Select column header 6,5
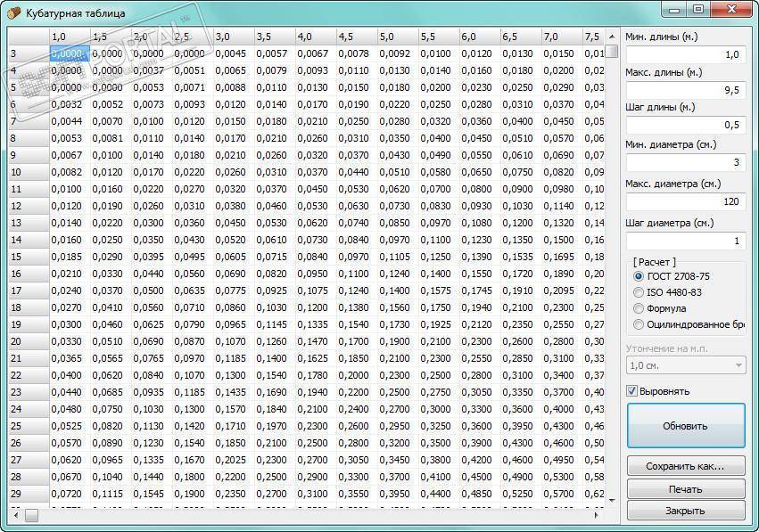The width and height of the screenshot is (759, 532). [x=520, y=37]
